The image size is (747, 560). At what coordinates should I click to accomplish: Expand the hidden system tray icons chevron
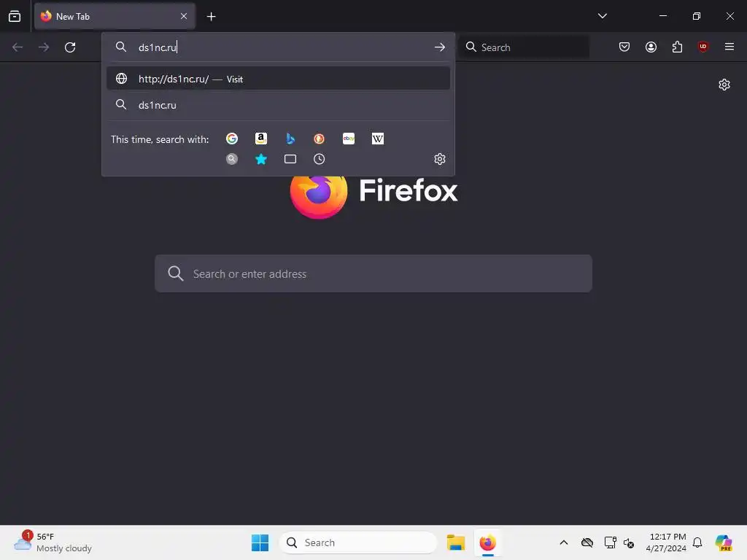[564, 542]
